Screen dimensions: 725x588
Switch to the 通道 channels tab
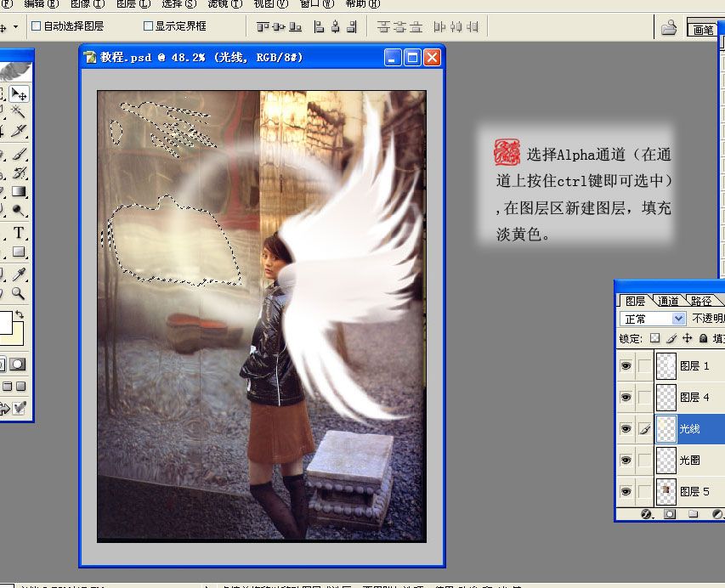[668, 301]
